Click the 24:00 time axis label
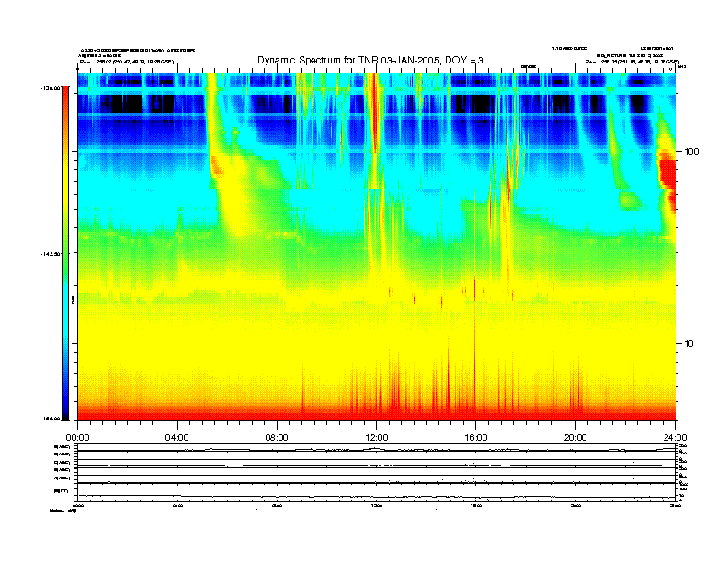Screen dimensions: 728x563 (x=676, y=438)
